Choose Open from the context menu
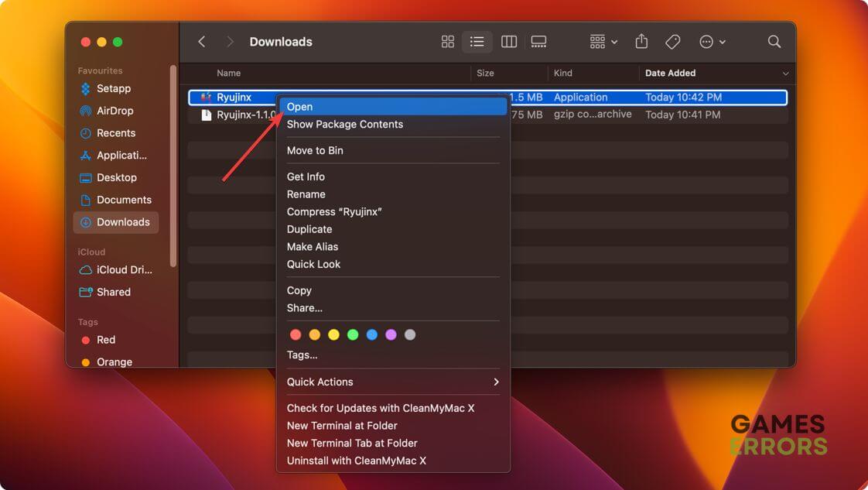This screenshot has height=490, width=868. tap(300, 107)
